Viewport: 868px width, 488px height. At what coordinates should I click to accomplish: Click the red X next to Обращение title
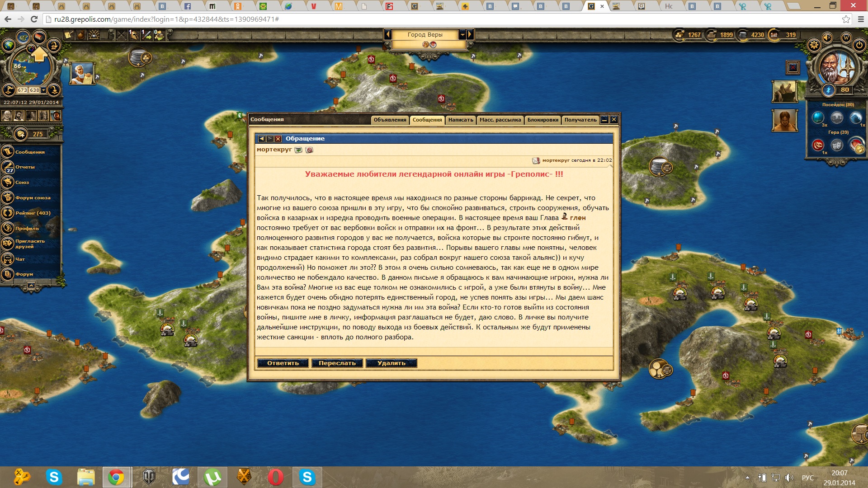click(278, 139)
